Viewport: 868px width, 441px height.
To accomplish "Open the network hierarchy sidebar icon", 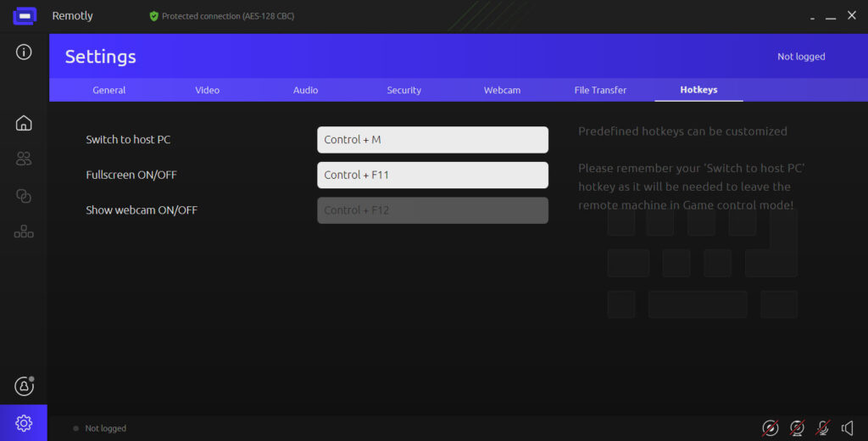I will pyautogui.click(x=24, y=232).
